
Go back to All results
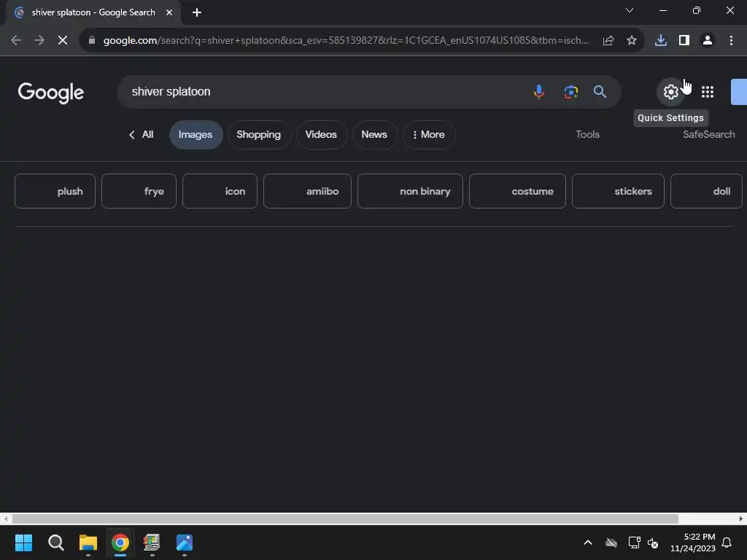pos(141,135)
